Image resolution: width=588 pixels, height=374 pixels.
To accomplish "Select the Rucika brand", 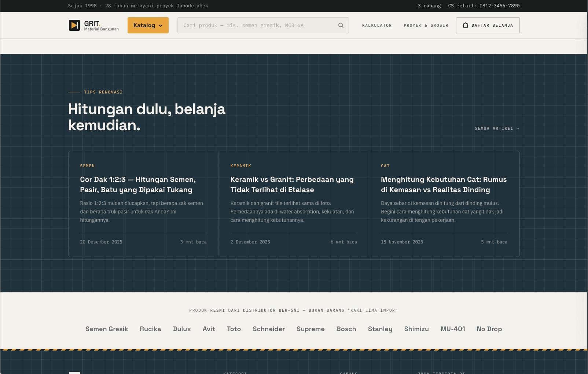I will (x=150, y=329).
